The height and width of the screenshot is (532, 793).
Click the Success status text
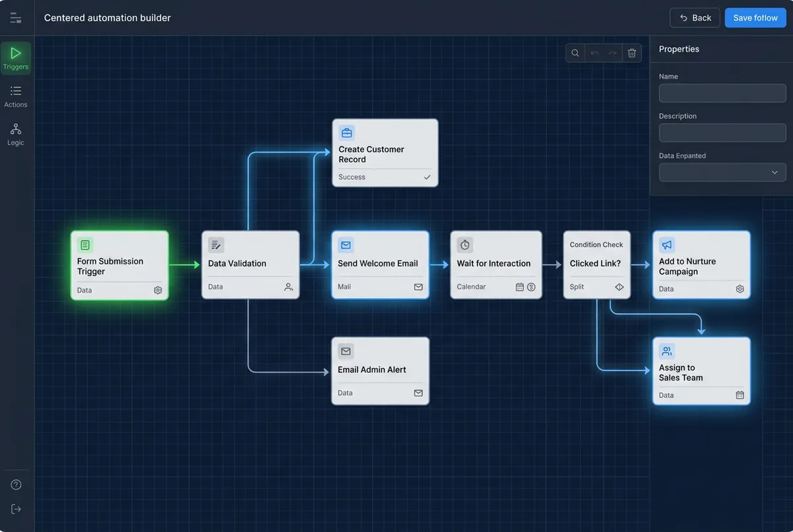352,177
